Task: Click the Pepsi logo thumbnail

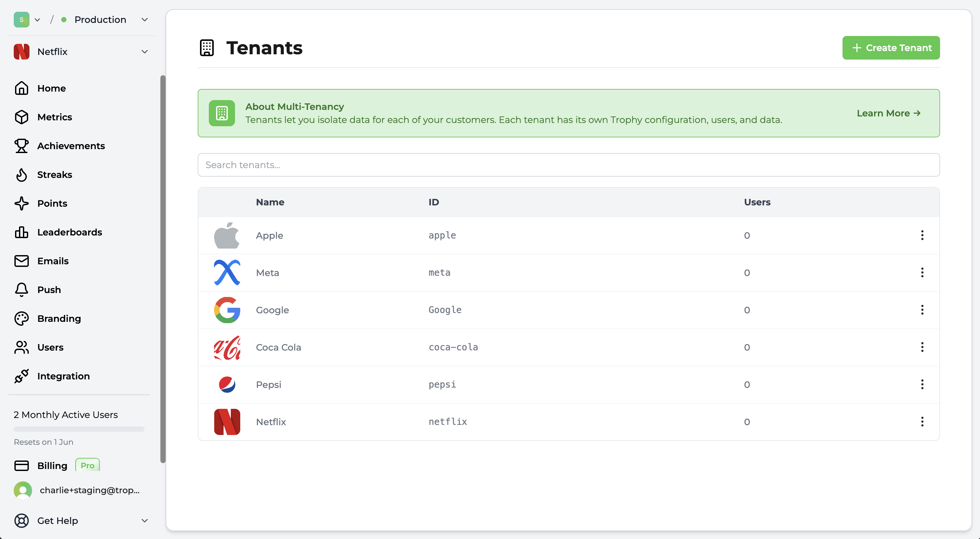Action: click(227, 385)
